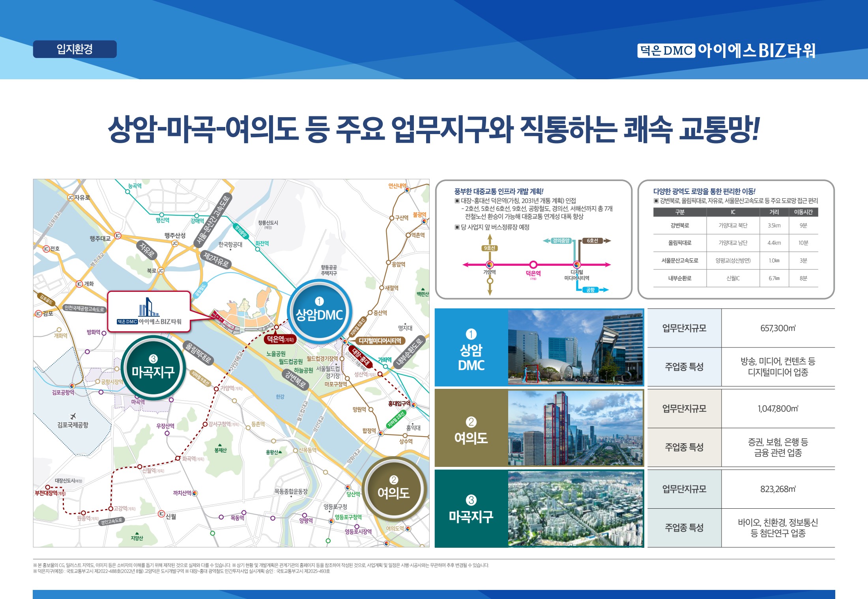
Task: Click the 제2자유로 road label on map
Action: (x=216, y=259)
